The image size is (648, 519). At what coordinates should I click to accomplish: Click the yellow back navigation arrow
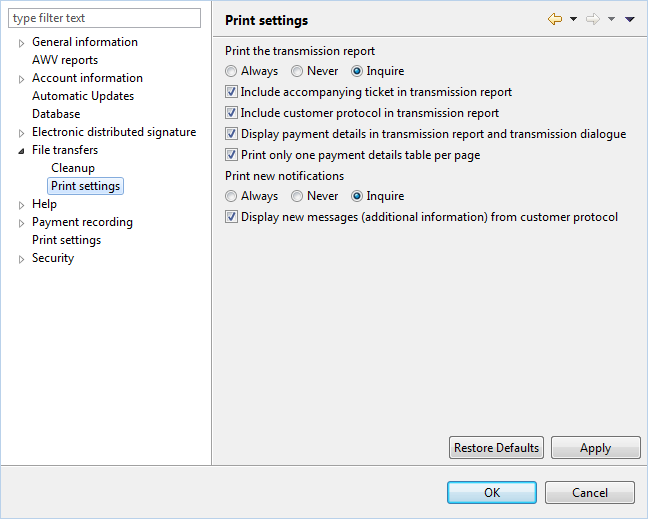[x=555, y=19]
